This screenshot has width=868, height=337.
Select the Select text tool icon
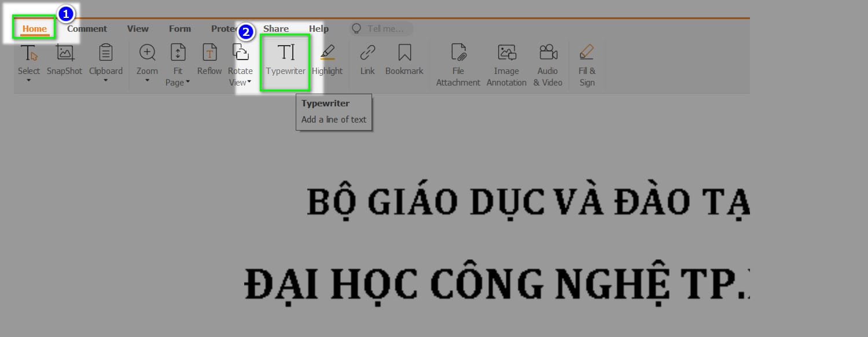click(x=29, y=53)
